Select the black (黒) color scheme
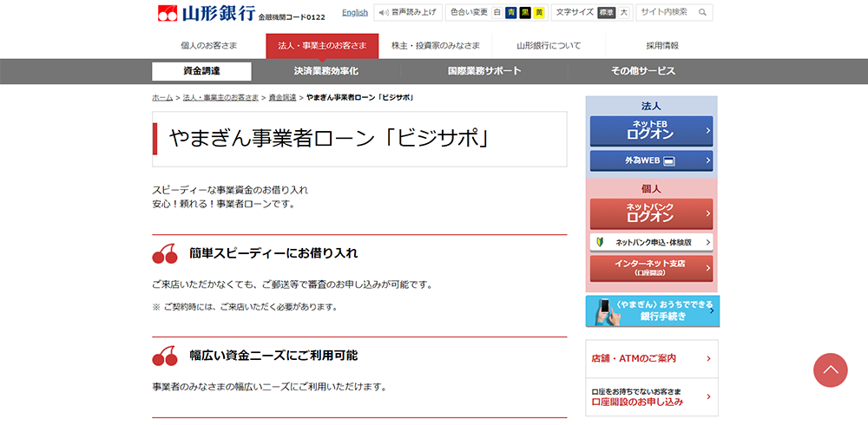The height and width of the screenshot is (425, 868). [x=525, y=12]
